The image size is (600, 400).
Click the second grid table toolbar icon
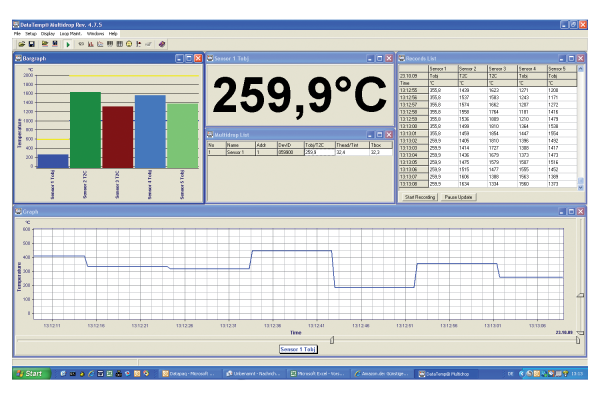click(x=120, y=44)
